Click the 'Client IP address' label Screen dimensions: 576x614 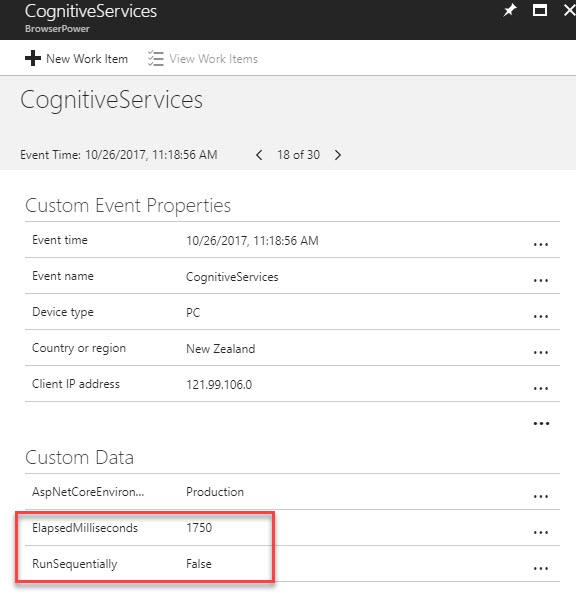[76, 384]
